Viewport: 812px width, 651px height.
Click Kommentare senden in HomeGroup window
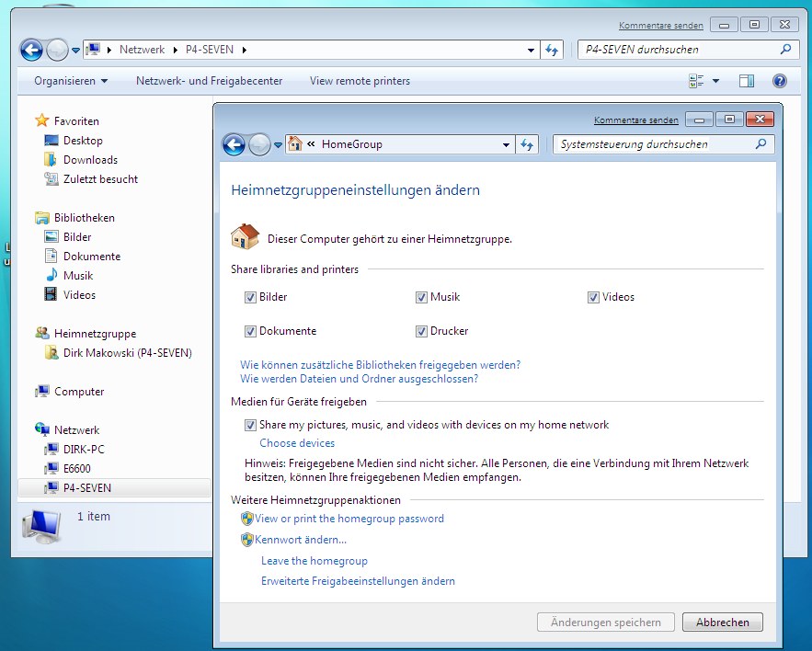tap(636, 120)
